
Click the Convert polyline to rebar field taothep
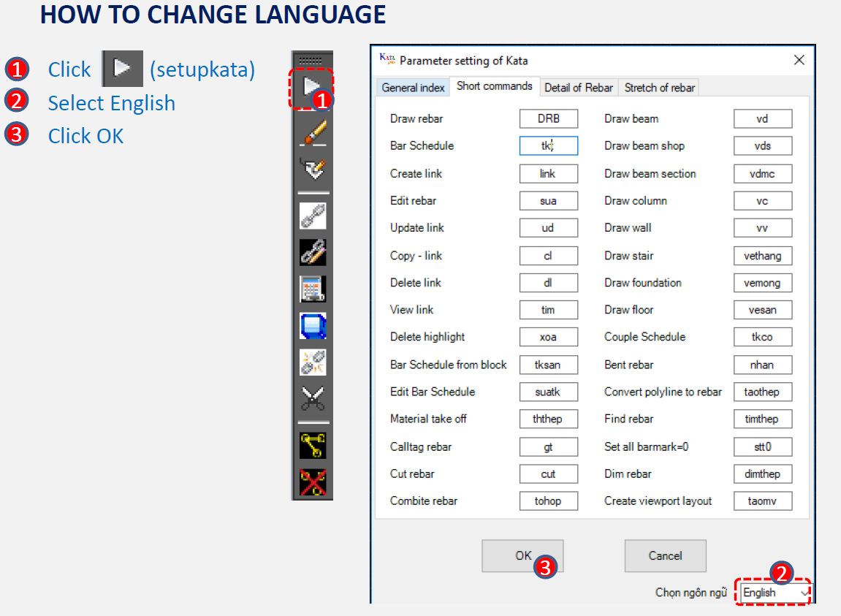coord(763,392)
